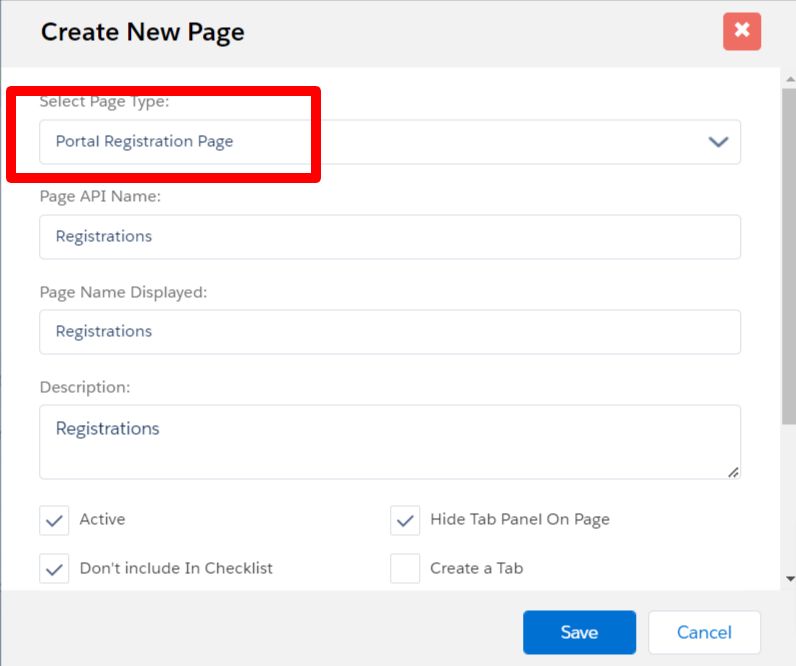Click the scrollbar down arrow
Screen dimensions: 796x666
pyautogui.click(x=789, y=578)
